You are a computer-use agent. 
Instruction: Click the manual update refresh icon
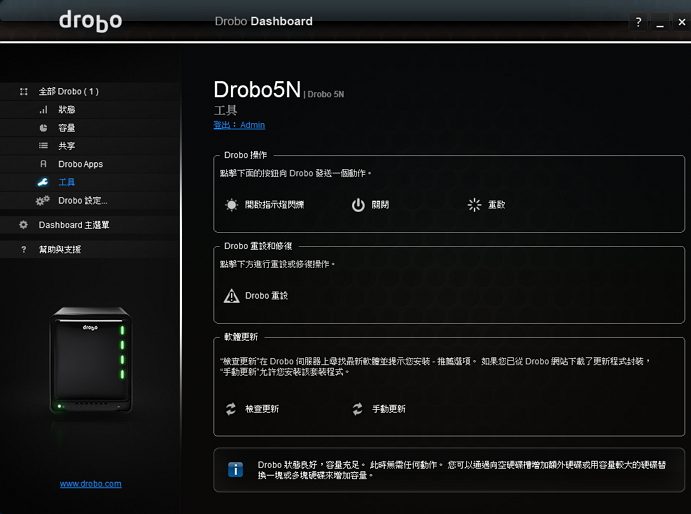pos(358,409)
